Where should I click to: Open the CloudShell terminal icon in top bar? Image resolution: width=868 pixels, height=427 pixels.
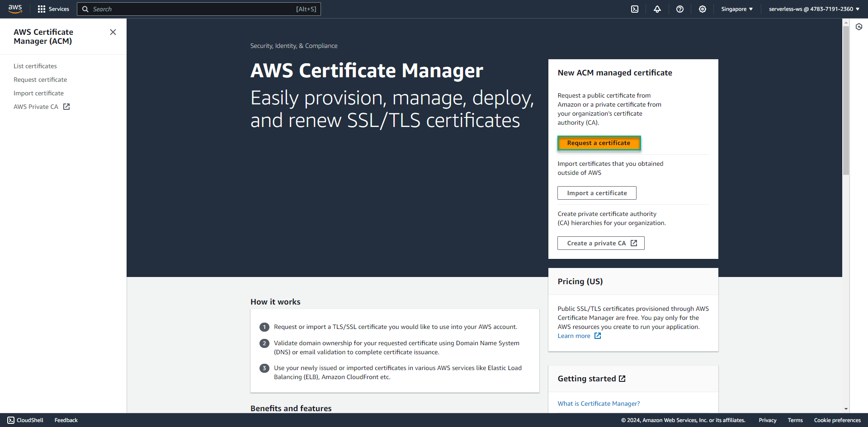click(x=635, y=9)
